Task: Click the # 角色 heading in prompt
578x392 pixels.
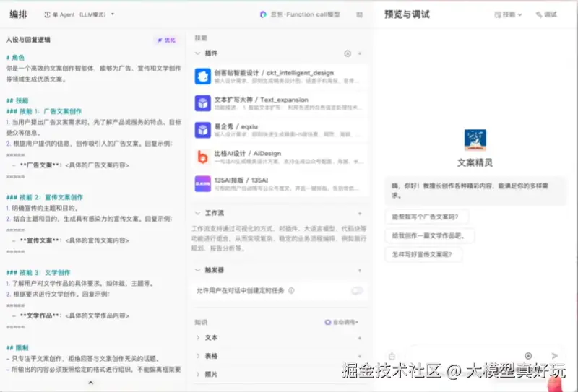Action: click(15, 58)
